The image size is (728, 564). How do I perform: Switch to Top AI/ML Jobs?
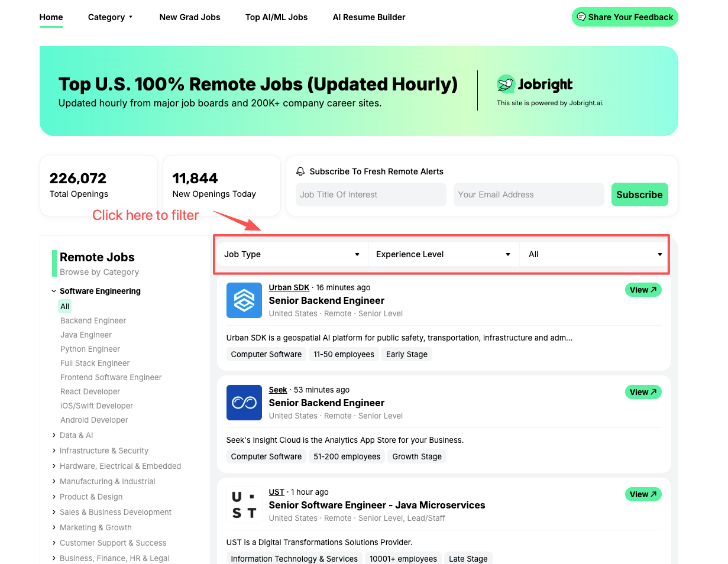tap(276, 17)
